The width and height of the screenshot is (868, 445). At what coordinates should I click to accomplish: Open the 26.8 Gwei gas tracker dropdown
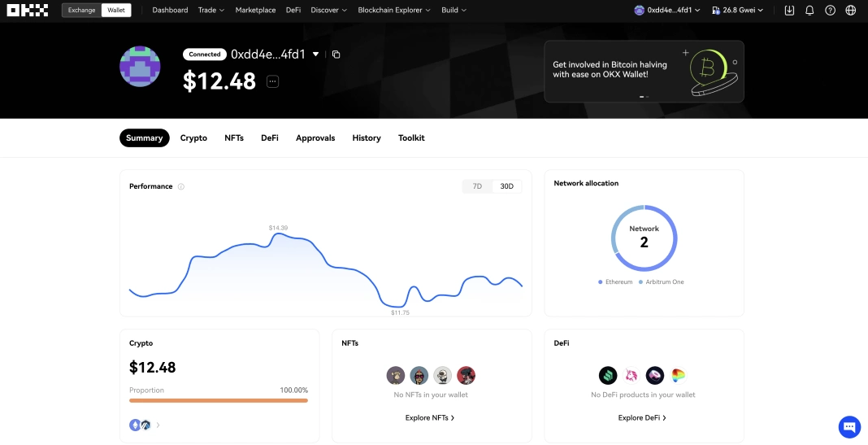(737, 10)
